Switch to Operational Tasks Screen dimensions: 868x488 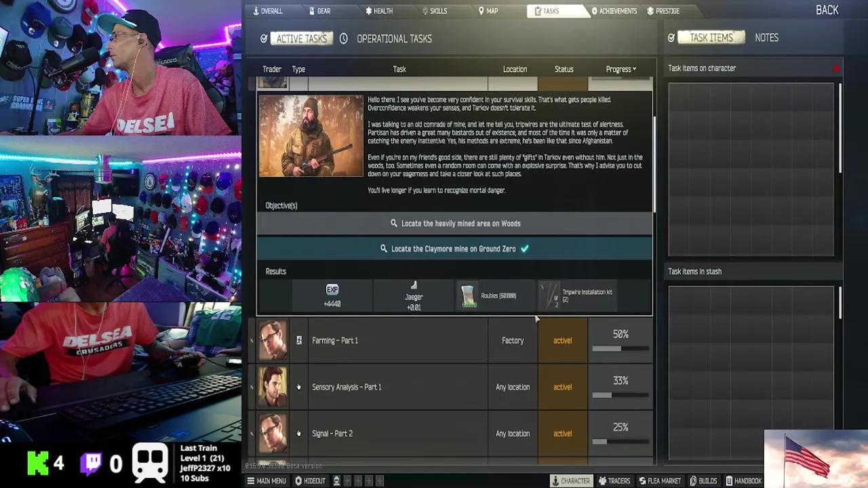[x=394, y=39]
